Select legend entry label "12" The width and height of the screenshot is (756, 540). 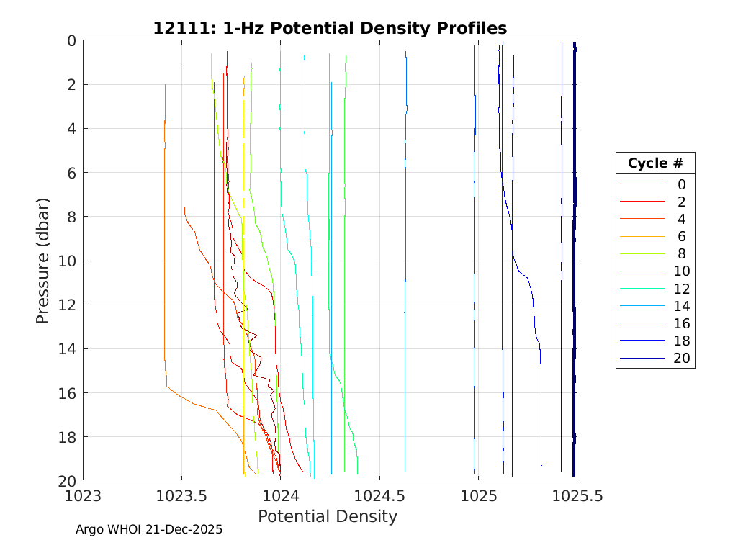[681, 289]
